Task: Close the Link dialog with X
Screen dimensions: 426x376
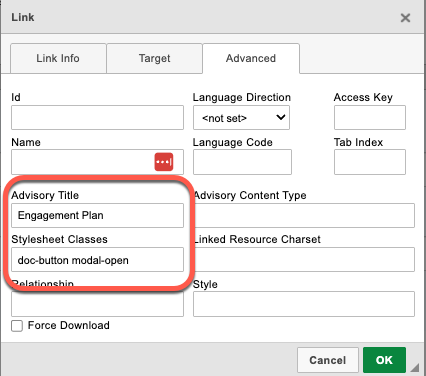Action: click(405, 18)
